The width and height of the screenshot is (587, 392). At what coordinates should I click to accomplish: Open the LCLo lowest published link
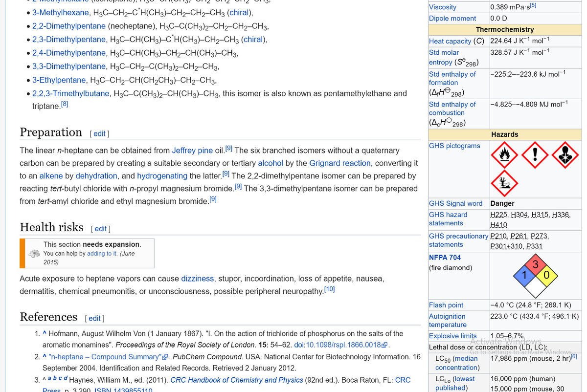[455, 383]
